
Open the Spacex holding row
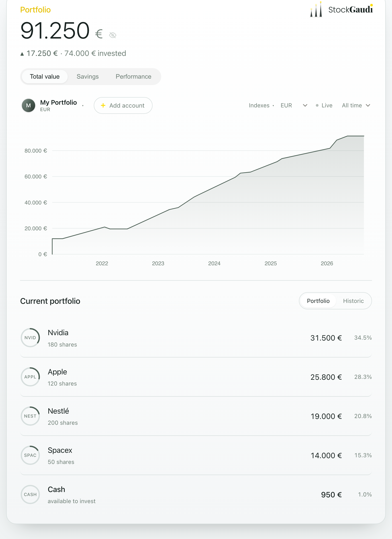[x=196, y=455]
